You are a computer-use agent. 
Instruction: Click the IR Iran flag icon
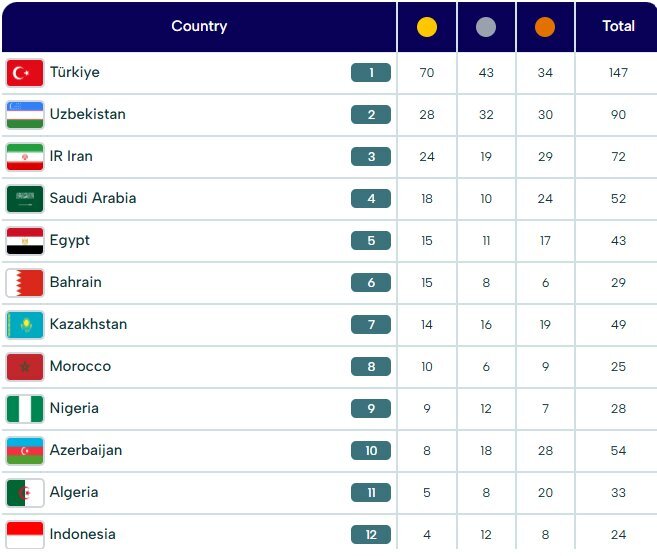25,157
